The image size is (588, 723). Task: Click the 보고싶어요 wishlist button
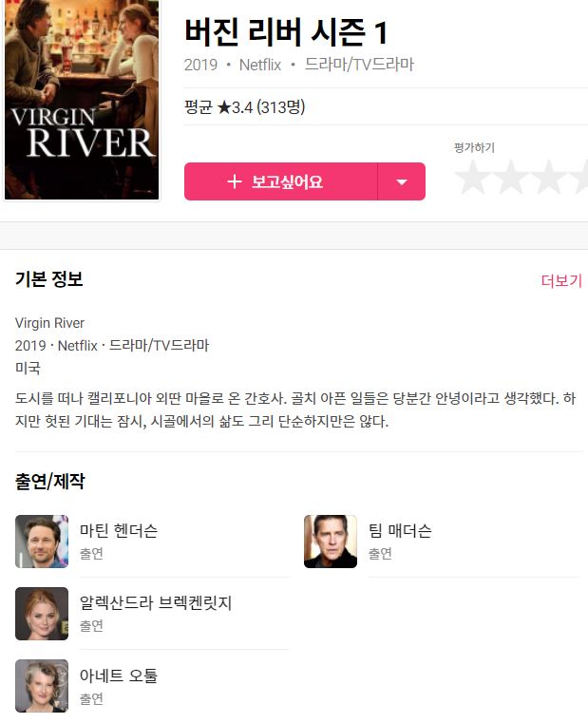(281, 181)
